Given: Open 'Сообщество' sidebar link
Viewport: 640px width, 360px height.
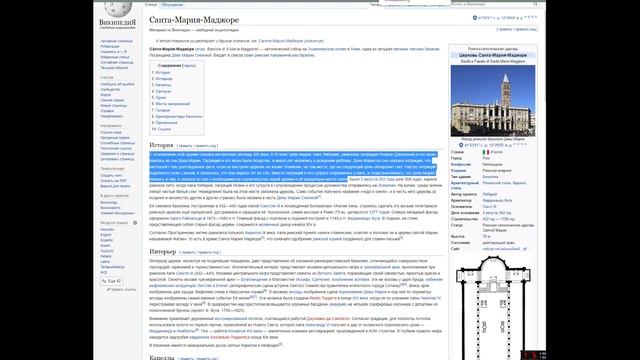Looking at the screenshot, I should (x=110, y=89).
